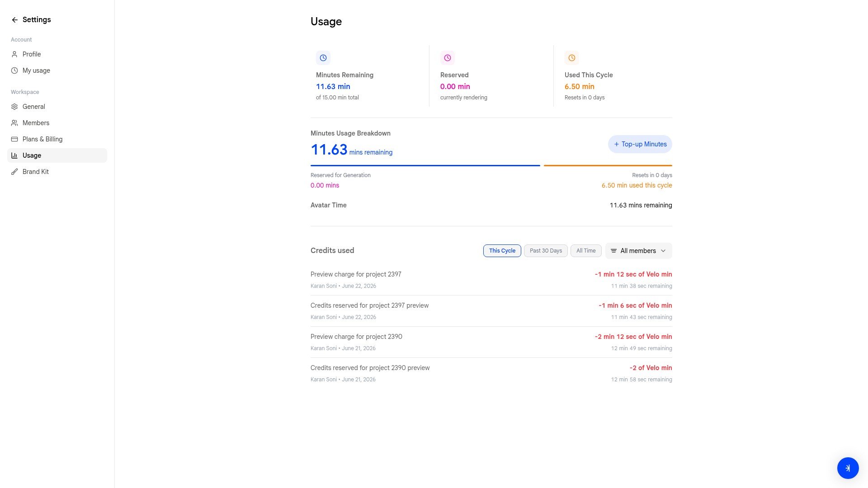Click '12 min 58 sec remaining'
The height and width of the screenshot is (488, 868).
click(x=642, y=380)
